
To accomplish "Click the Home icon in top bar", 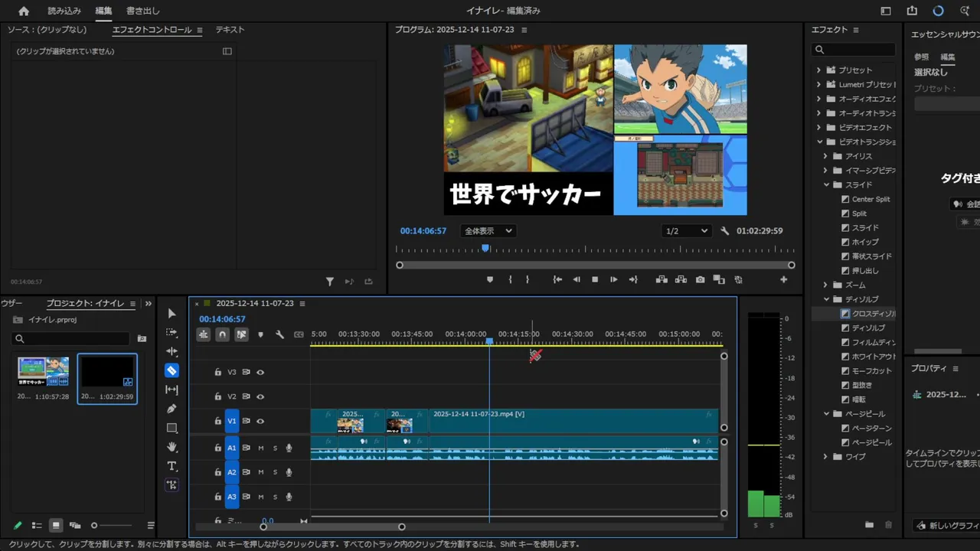I will click(24, 11).
